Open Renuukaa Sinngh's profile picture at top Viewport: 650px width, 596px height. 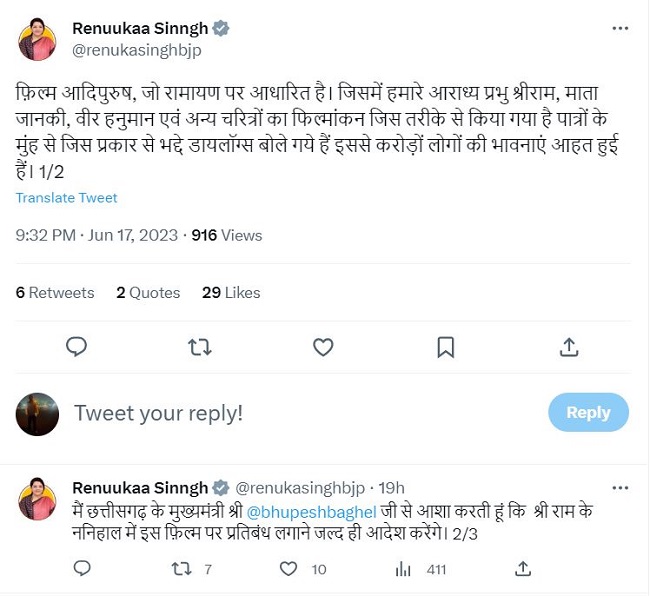click(x=37, y=39)
